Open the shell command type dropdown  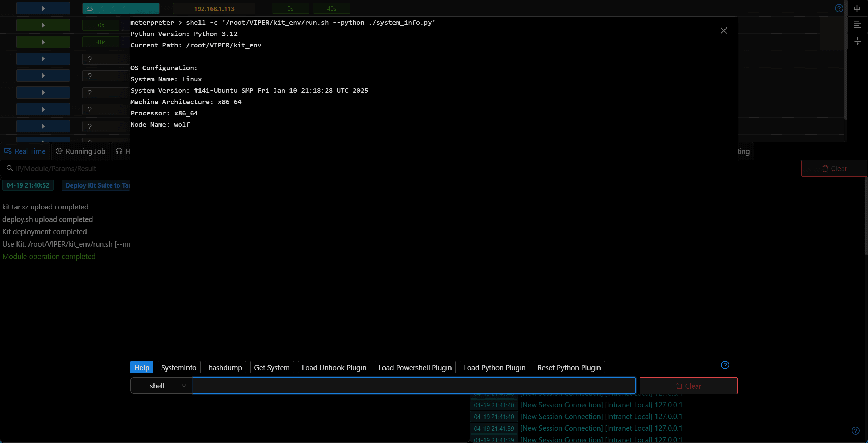pyautogui.click(x=161, y=386)
